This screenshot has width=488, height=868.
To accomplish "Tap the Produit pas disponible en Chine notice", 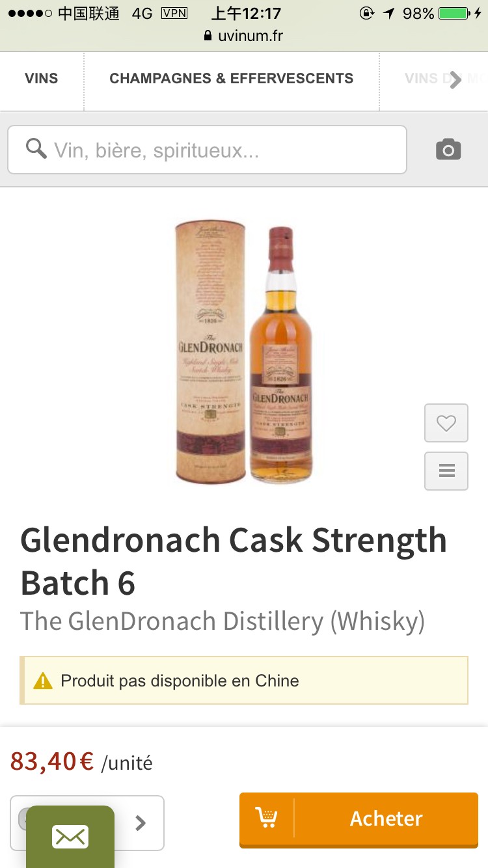I will 244,681.
